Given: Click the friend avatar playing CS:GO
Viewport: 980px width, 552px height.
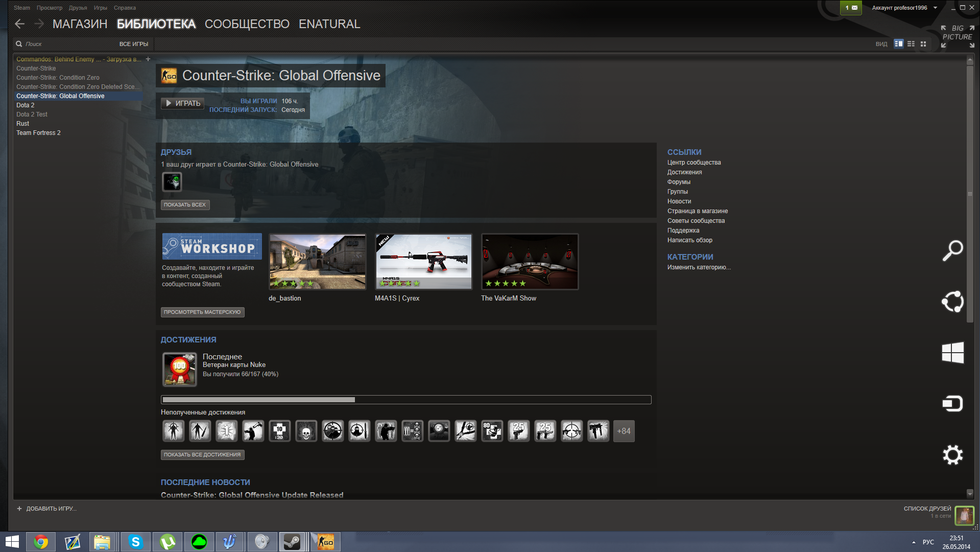Looking at the screenshot, I should [172, 182].
